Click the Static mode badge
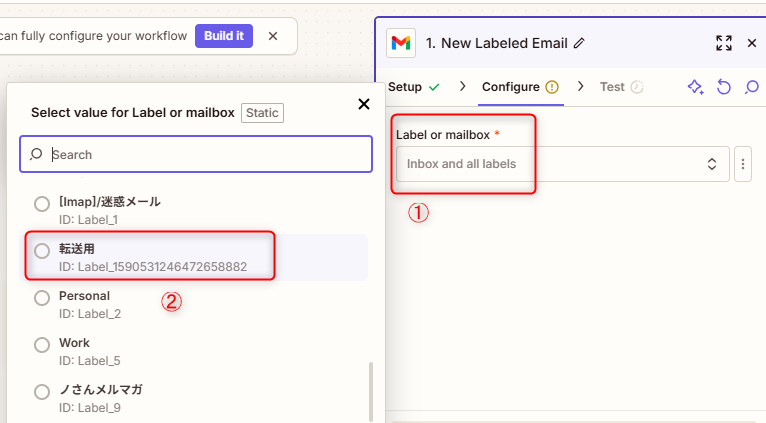 pyautogui.click(x=262, y=113)
